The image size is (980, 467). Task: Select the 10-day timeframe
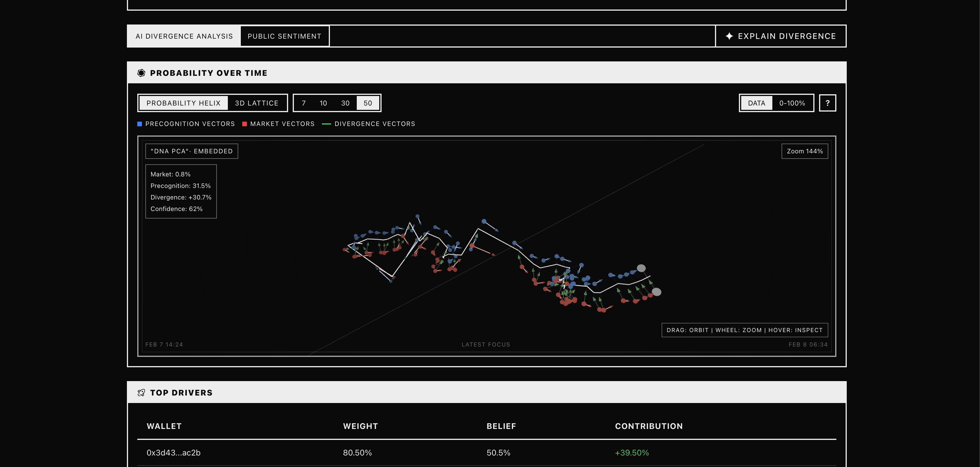[x=323, y=103]
